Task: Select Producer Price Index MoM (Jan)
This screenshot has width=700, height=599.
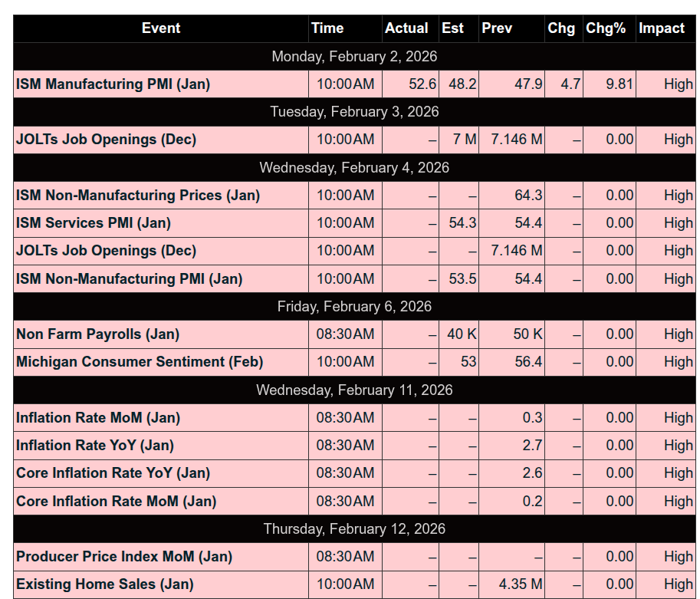Action: pos(124,557)
